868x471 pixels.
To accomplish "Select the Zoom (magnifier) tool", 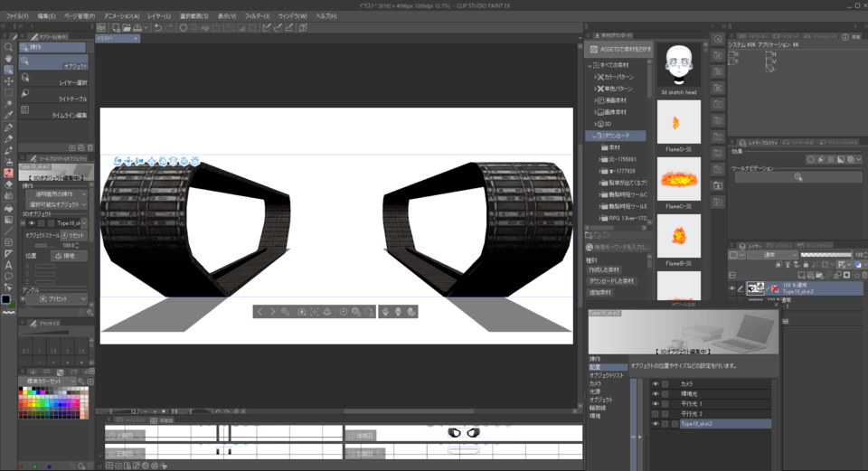I will tap(8, 47).
